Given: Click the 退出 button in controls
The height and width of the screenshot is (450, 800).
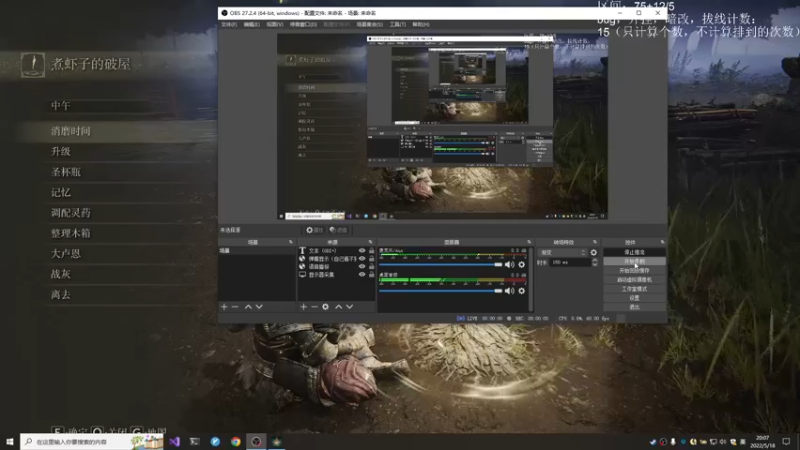Looking at the screenshot, I should (634, 307).
